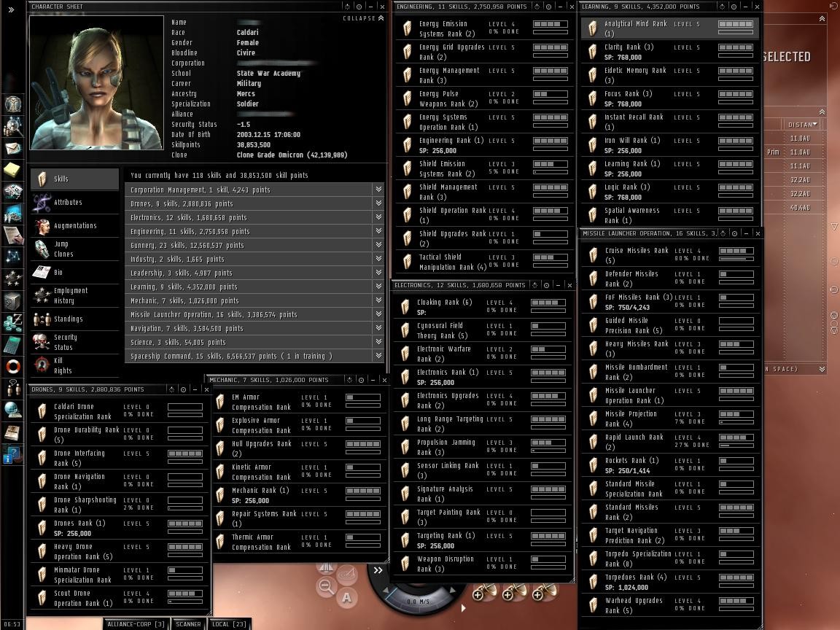Click the Electronics group row in skill list
840x630 pixels.
point(254,217)
